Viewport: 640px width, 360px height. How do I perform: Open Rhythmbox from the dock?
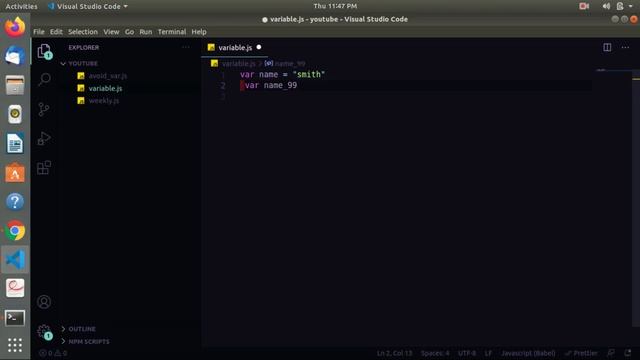(x=15, y=114)
